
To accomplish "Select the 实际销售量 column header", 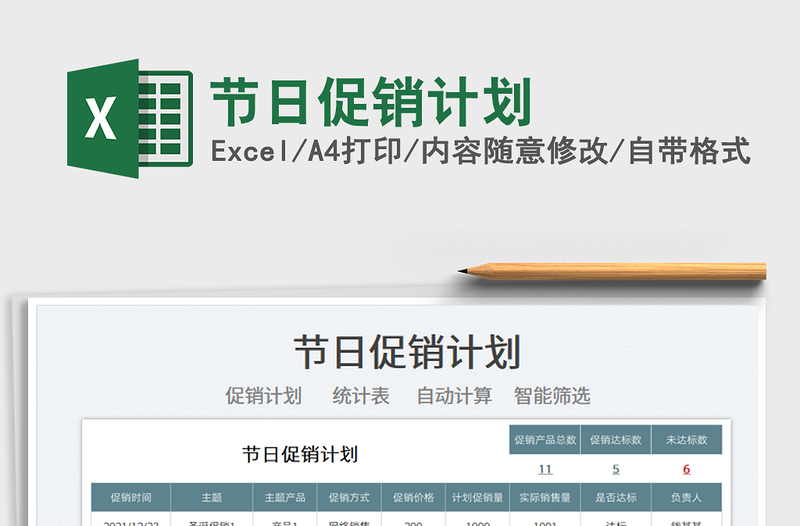I will [545, 497].
